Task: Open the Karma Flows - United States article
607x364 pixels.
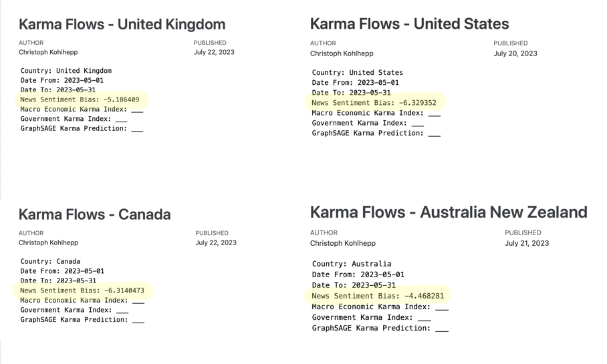Action: (x=409, y=24)
